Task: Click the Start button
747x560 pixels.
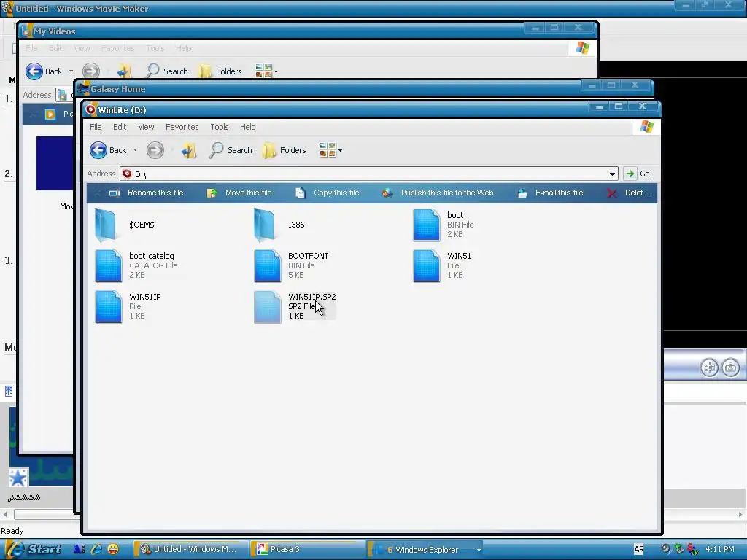Action: (34, 550)
